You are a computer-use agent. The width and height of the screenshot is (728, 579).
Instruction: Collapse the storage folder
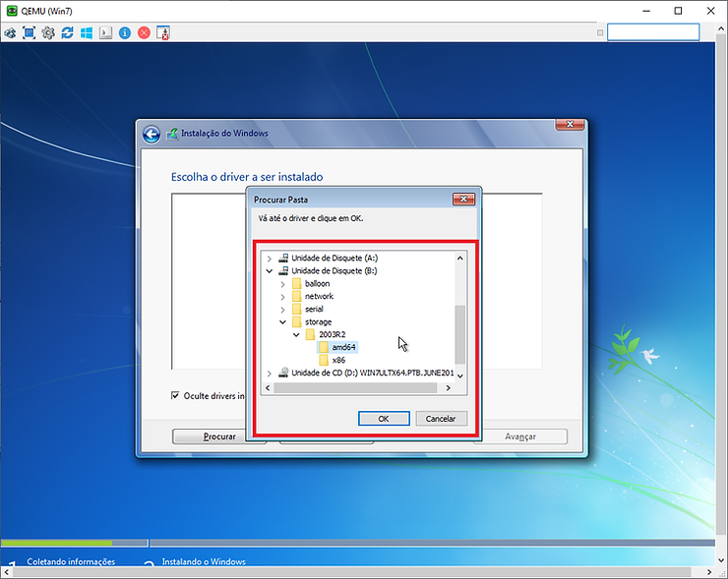tap(282, 322)
